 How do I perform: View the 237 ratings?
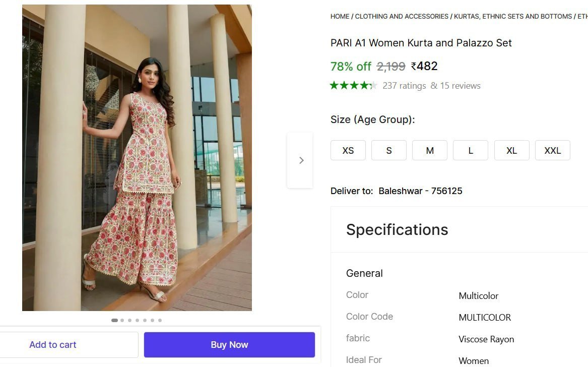[x=404, y=85]
